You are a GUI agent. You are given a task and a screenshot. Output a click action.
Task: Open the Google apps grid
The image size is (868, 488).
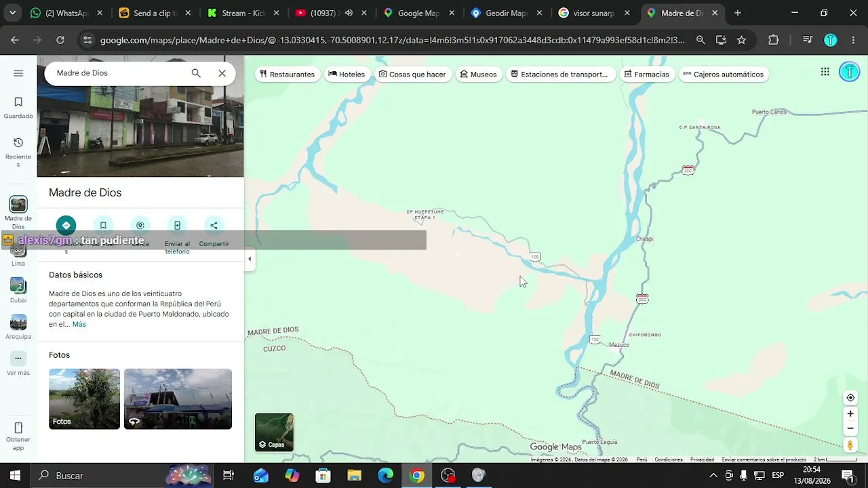825,72
